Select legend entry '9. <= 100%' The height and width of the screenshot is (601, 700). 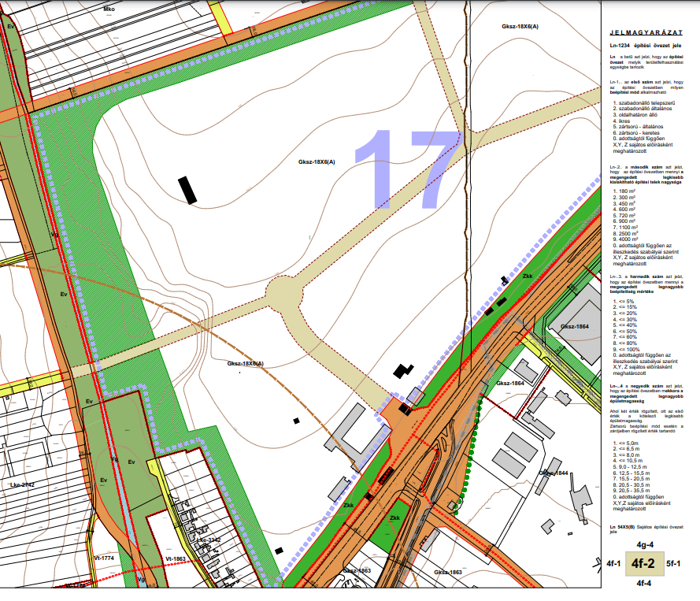point(628,349)
